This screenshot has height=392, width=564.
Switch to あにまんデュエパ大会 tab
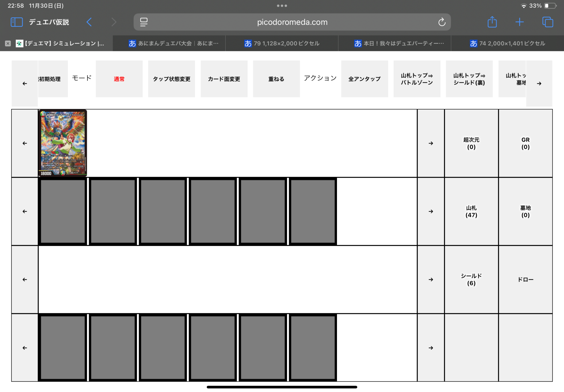point(174,43)
